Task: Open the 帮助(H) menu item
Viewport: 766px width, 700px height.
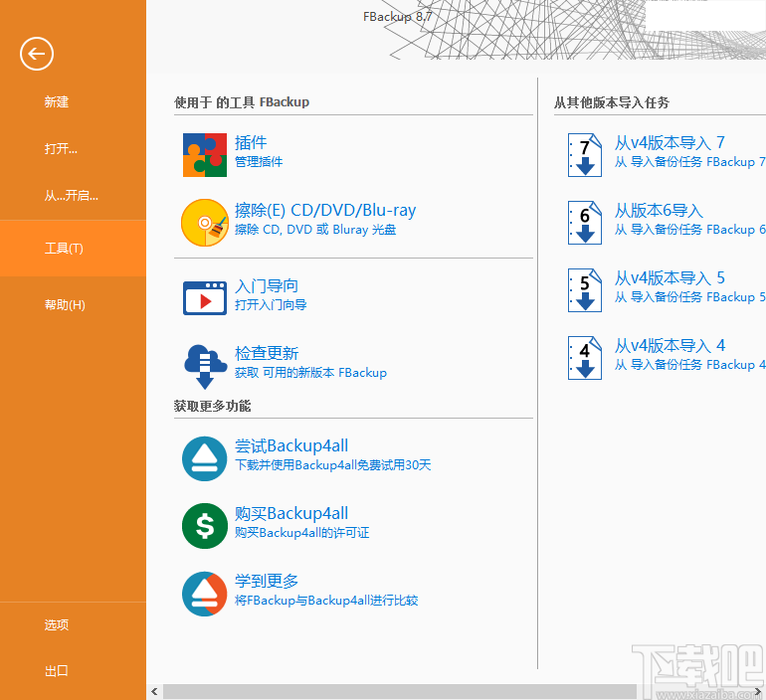Action: pos(65,305)
